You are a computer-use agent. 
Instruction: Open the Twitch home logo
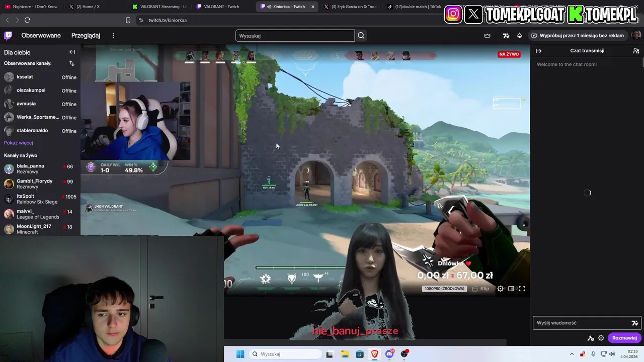[x=8, y=35]
